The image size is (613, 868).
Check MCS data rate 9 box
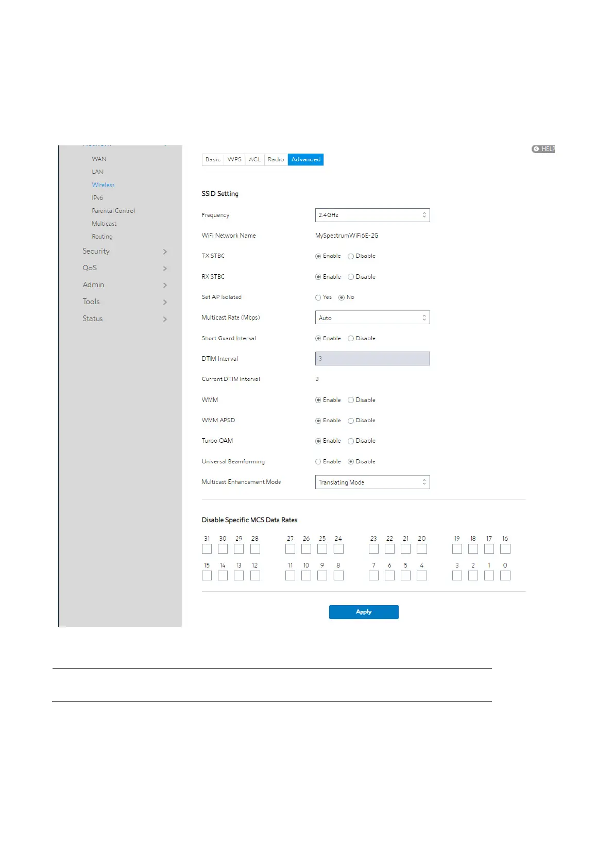coord(322,576)
